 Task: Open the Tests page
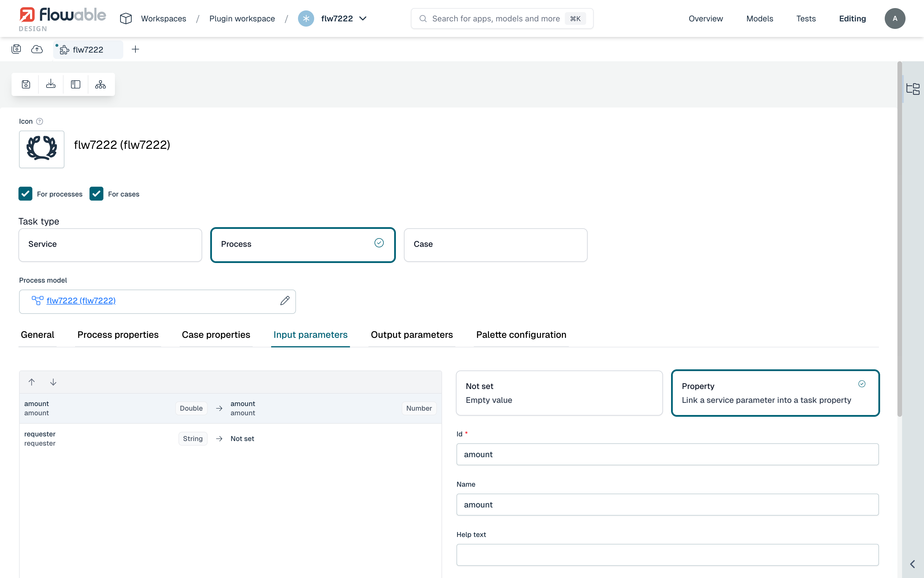[806, 18]
